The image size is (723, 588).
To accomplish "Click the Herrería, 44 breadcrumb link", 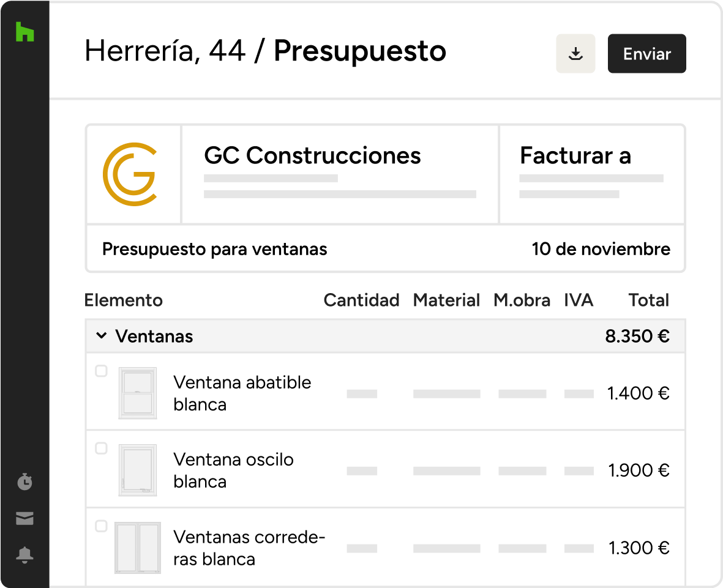I will [165, 51].
